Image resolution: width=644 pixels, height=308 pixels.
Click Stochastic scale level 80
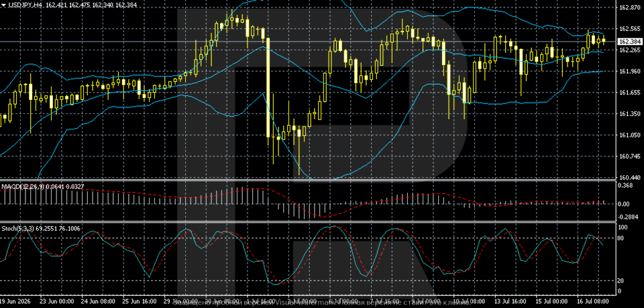tap(621, 238)
